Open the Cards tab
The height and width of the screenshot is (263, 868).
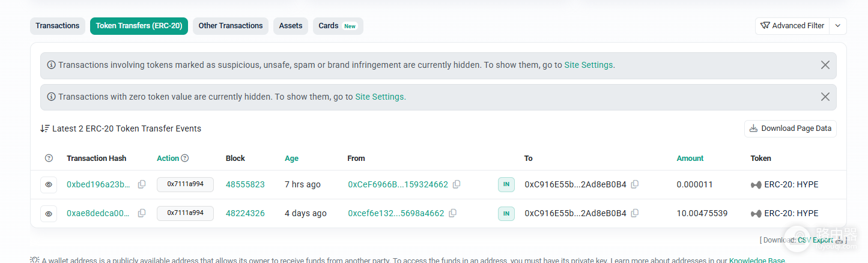click(x=338, y=26)
